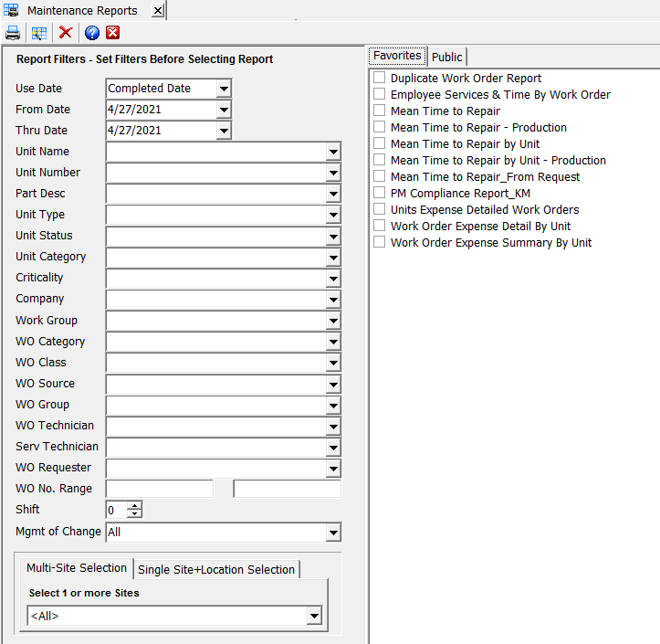
Task: Select Mean Time to Repair_From Request checkbox
Action: coord(379,176)
